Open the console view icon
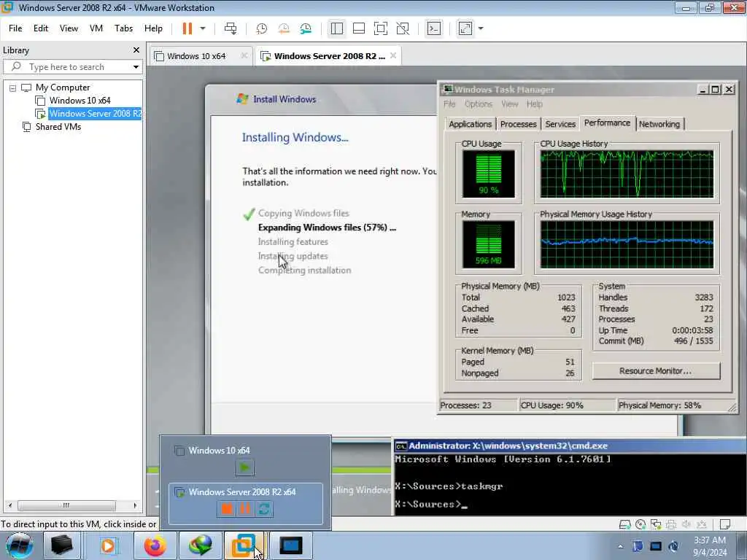This screenshot has height=560, width=747. [x=433, y=28]
